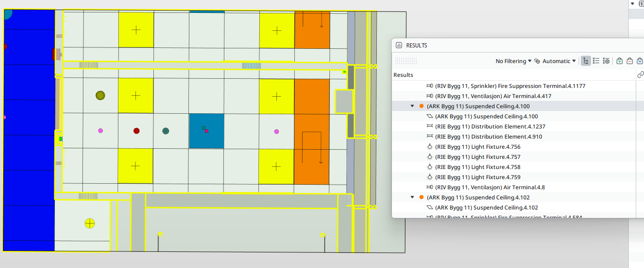Grab the dotted handle in the Results toolbar
Screen dimensions: 644x268
tap(406, 61)
